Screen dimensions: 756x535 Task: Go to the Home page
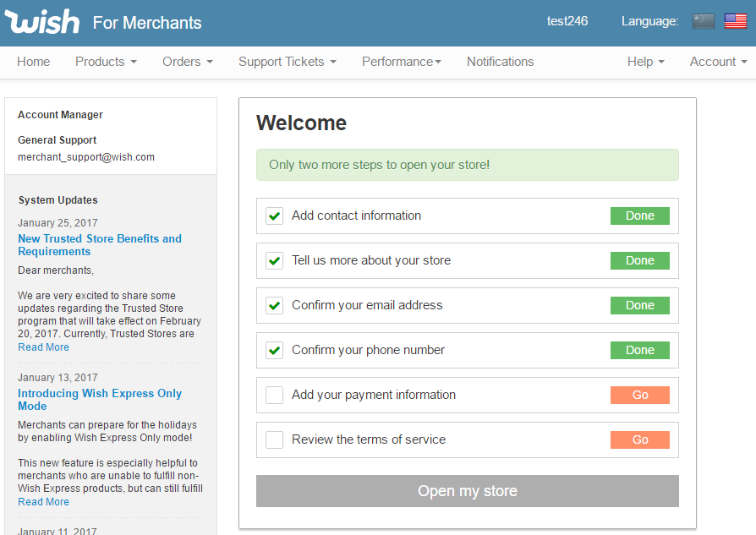34,62
